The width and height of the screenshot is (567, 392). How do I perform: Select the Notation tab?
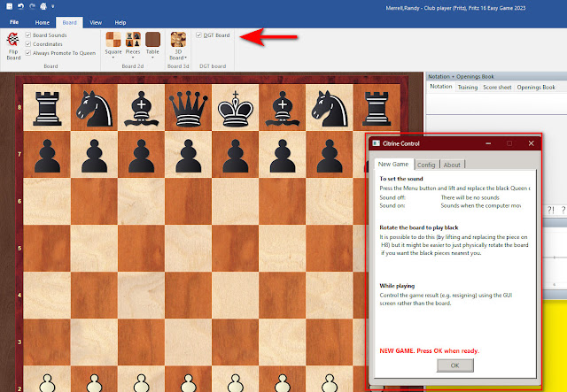click(441, 87)
